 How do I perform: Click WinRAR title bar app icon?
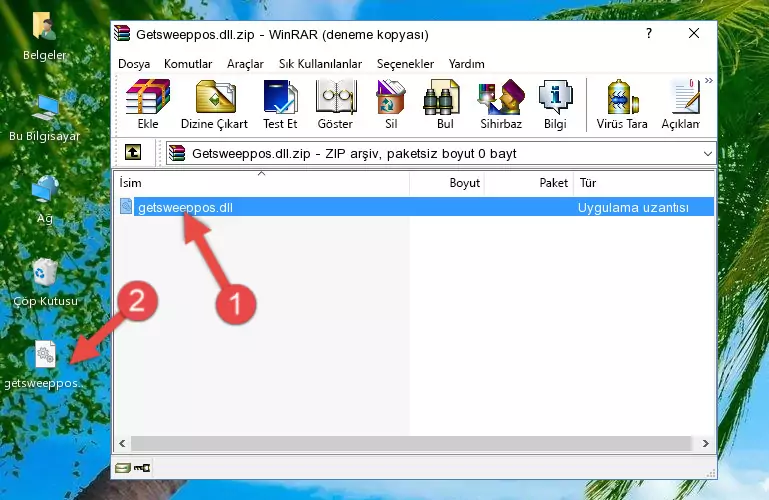[x=122, y=34]
